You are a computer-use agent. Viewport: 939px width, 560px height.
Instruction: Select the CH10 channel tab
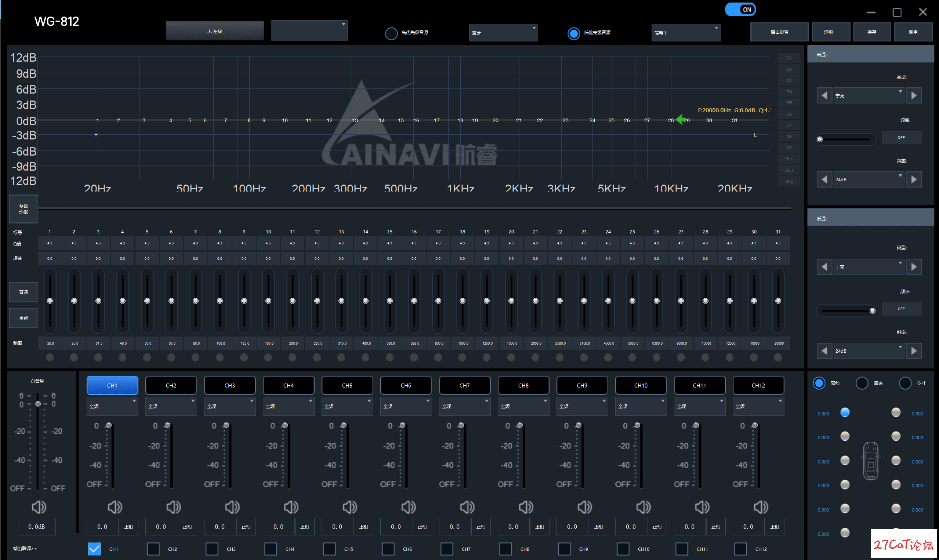pos(641,385)
